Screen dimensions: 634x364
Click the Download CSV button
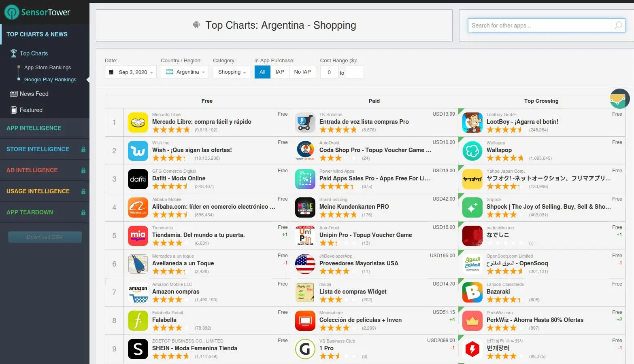pos(45,237)
